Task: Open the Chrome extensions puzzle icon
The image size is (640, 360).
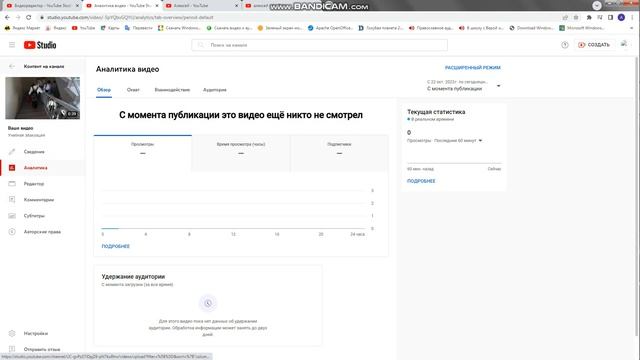Action: (x=589, y=17)
